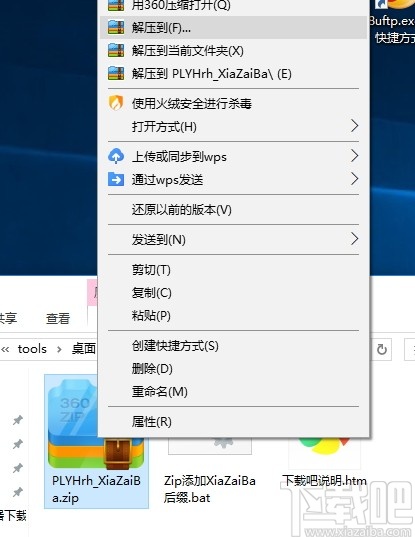Choose 通过wps发送 menu entry
Screen dimensions: 415x537
click(233, 179)
